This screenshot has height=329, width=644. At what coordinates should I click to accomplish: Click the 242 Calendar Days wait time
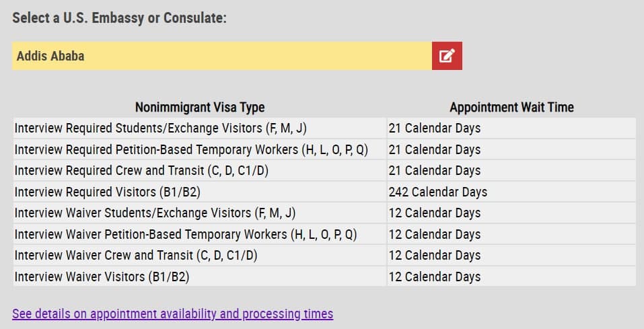point(438,192)
